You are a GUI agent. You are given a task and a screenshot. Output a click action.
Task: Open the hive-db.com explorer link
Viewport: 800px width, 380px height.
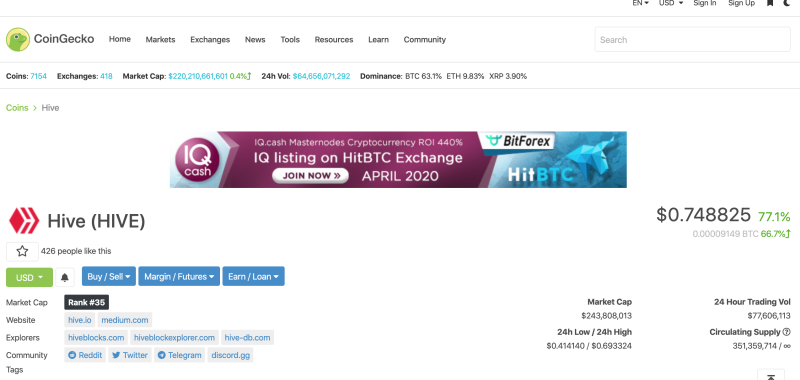247,338
